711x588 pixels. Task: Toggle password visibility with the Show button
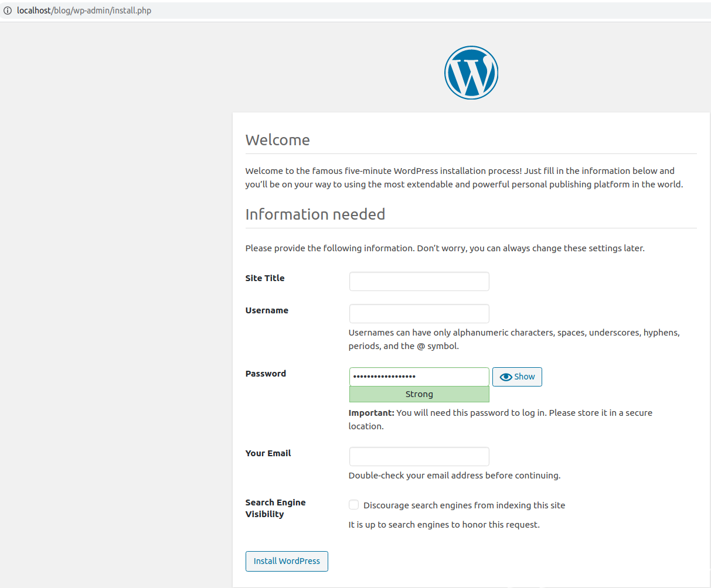point(517,377)
